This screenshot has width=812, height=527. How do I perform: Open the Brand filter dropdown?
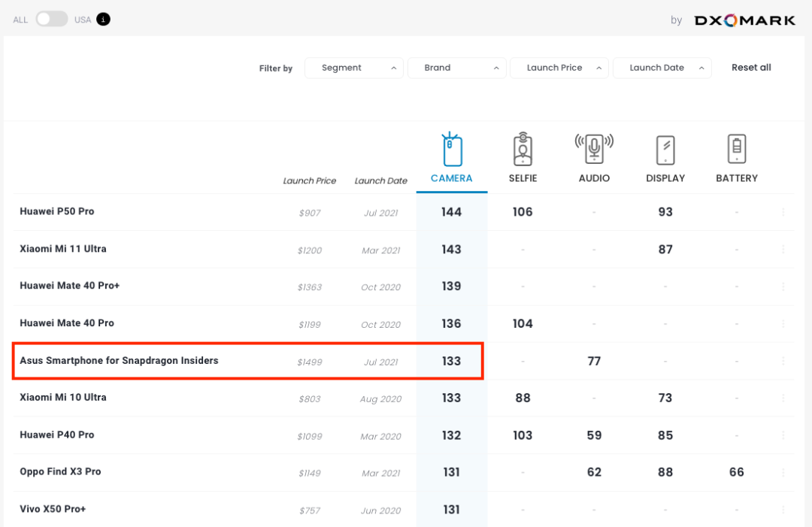(x=456, y=68)
